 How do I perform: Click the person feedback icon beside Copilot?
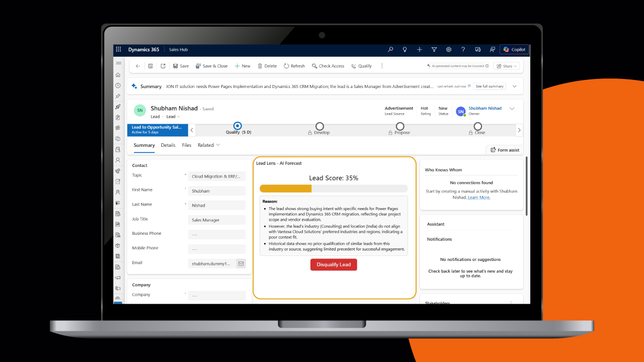click(x=492, y=50)
